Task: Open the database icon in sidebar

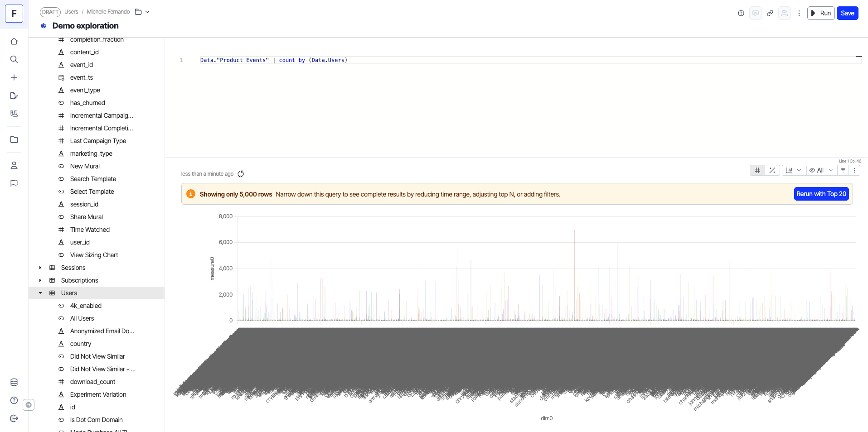Action: pyautogui.click(x=14, y=382)
